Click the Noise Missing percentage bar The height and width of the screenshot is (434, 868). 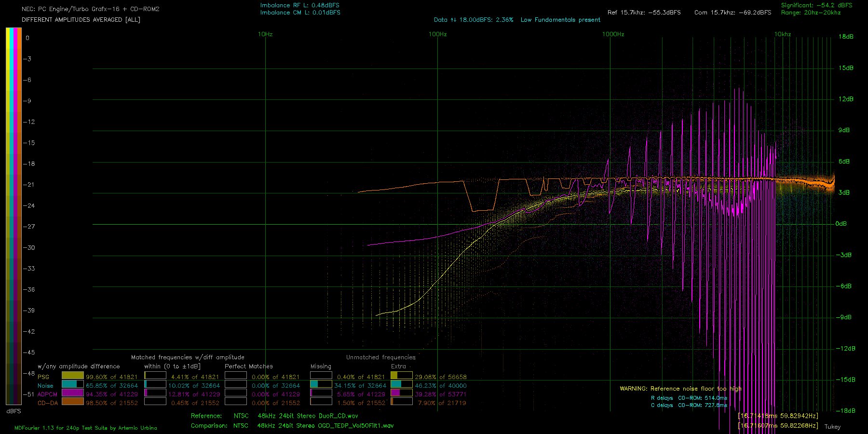point(321,384)
